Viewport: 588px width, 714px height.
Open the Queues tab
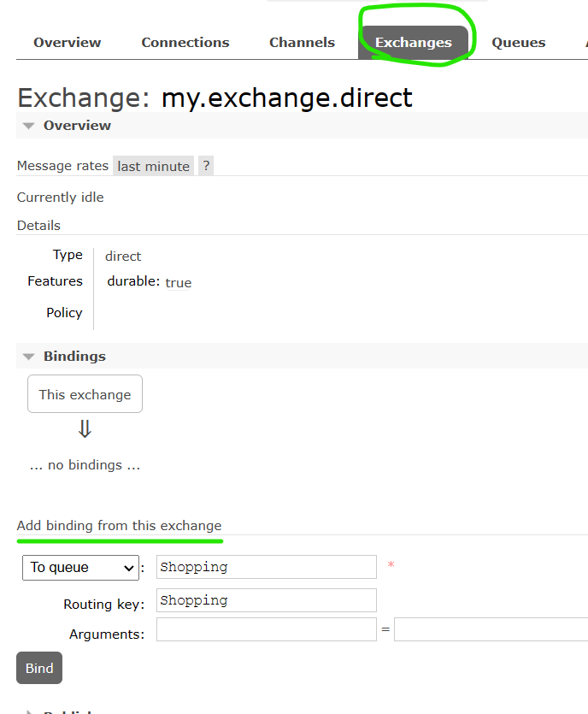pos(519,43)
